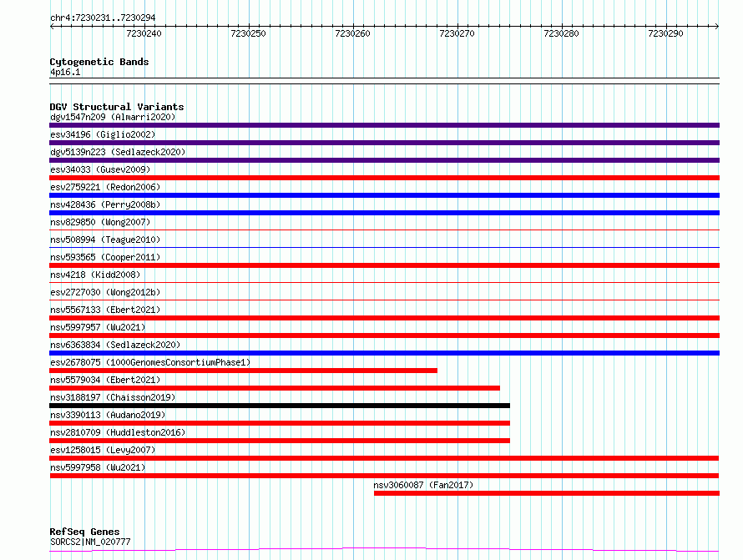Click the red bar under nsv593565
743x560 pixels.
[x=384, y=265]
